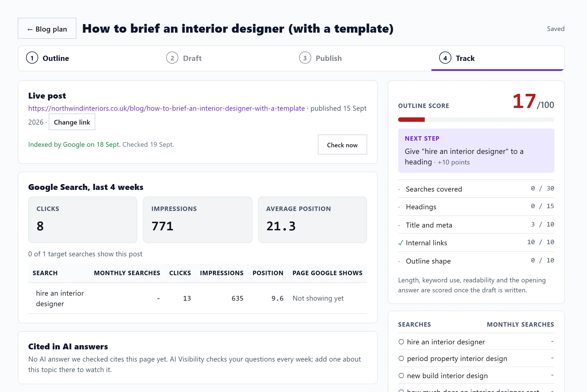Click '0 of 1 target searches' text
The height and width of the screenshot is (392, 587).
pyautogui.click(x=85, y=254)
